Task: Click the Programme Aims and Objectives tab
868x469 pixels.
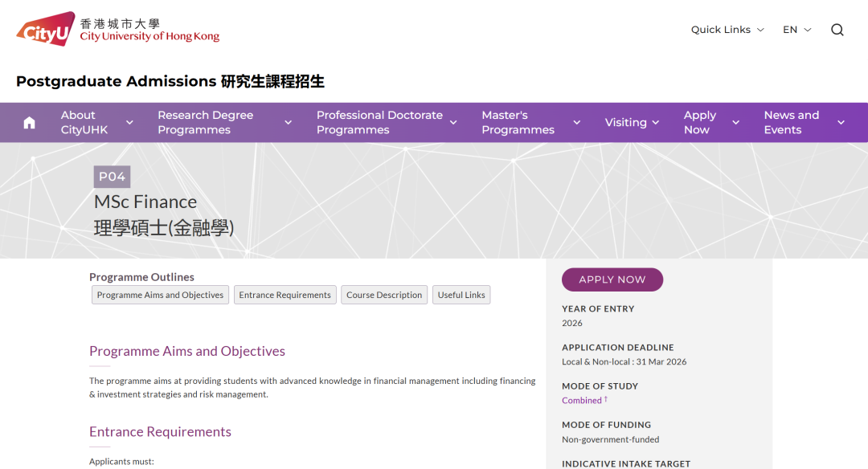Action: click(x=160, y=295)
